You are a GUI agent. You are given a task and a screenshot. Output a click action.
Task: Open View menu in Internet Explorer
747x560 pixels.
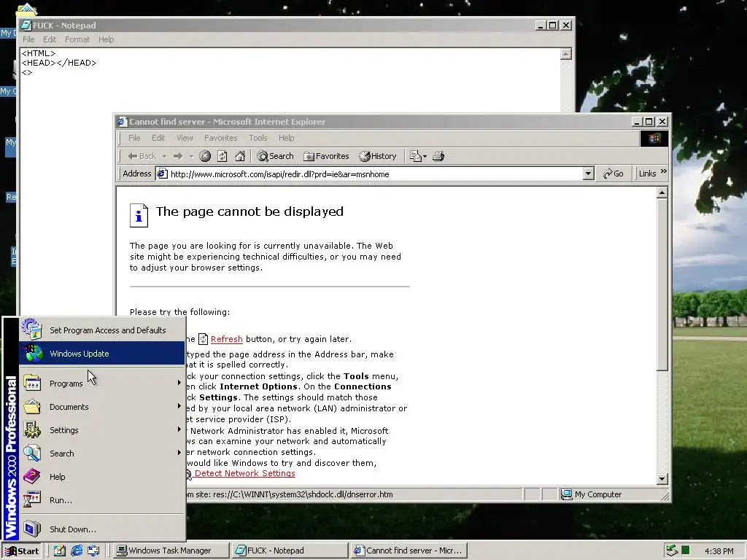(x=185, y=138)
